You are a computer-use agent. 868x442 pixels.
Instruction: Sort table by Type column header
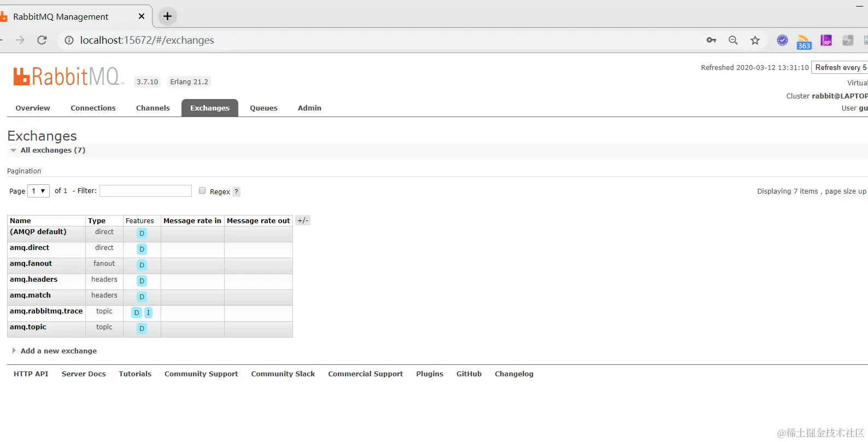[97, 220]
